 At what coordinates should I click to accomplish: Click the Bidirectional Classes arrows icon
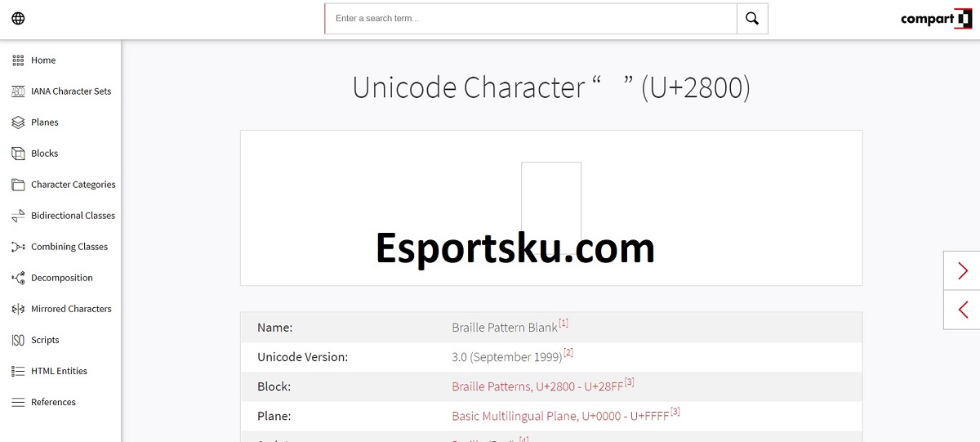(18, 216)
